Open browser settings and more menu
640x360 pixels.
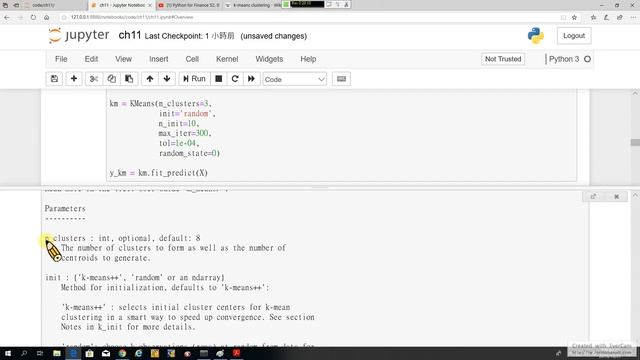click(633, 18)
